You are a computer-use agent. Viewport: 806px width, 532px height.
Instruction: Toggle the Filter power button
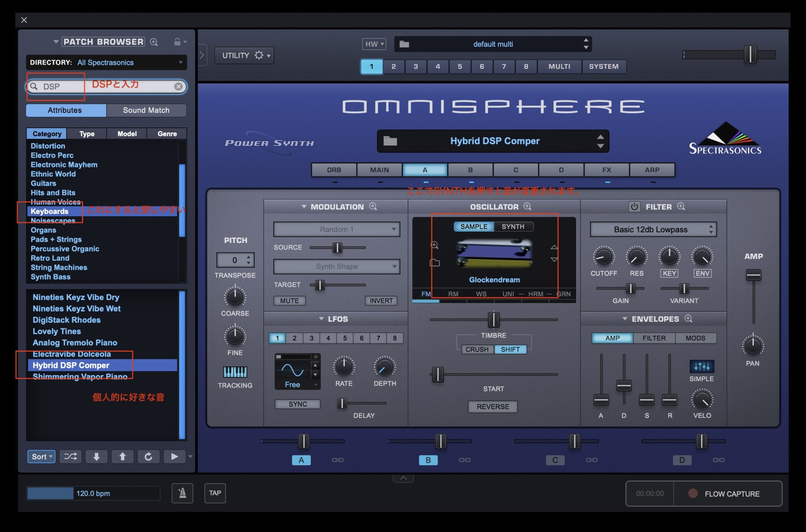click(634, 207)
